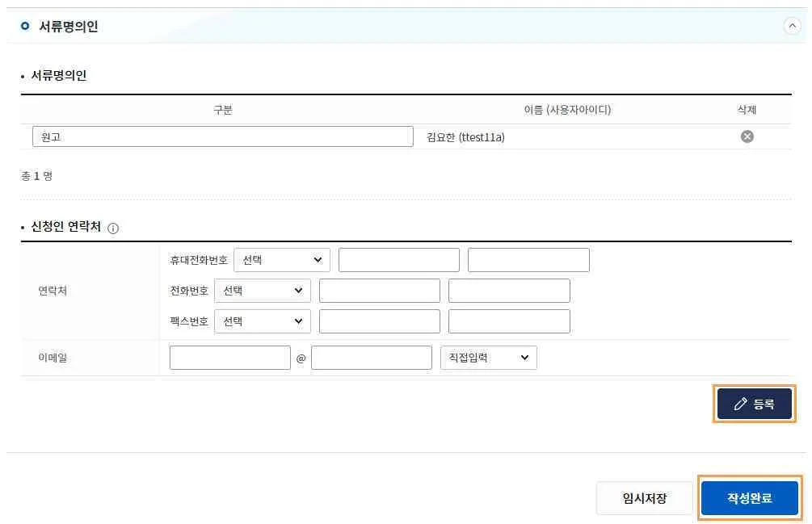
Task: Click the 연락처 row label
Action: click(x=53, y=291)
